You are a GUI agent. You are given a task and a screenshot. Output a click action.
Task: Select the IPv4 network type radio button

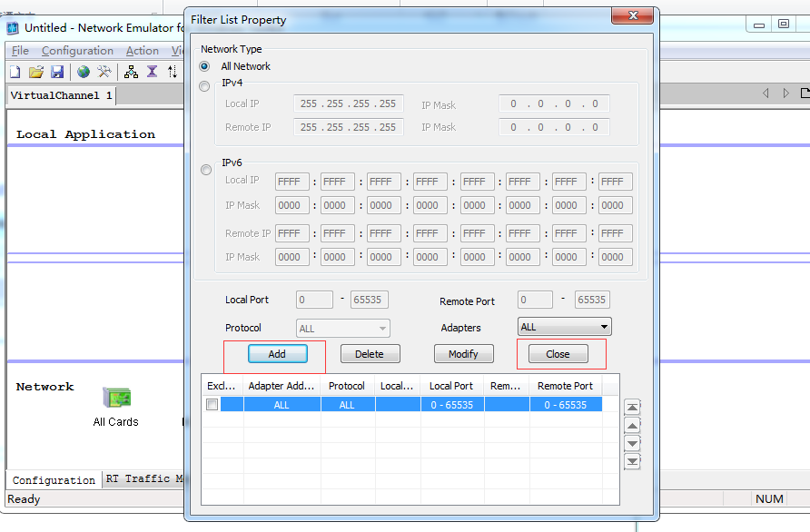(204, 86)
